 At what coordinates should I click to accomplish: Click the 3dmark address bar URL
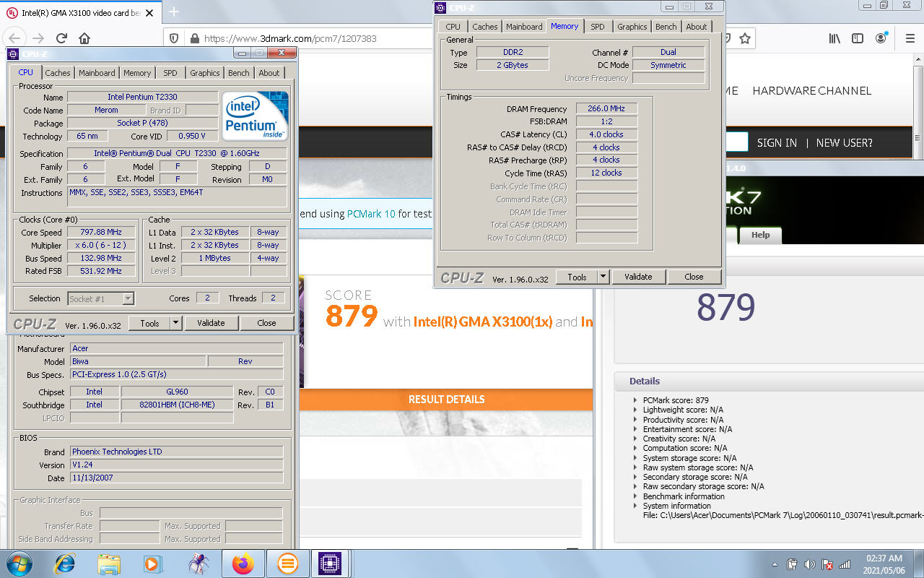[290, 38]
